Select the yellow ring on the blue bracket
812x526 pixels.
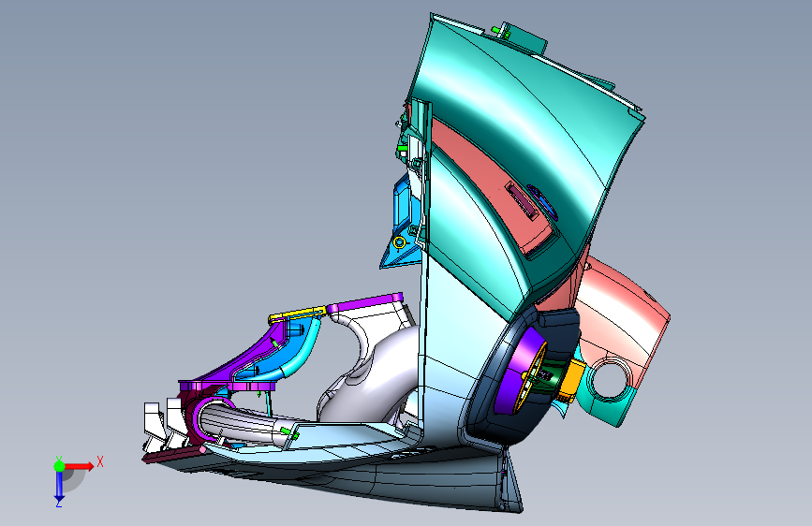[x=399, y=242]
